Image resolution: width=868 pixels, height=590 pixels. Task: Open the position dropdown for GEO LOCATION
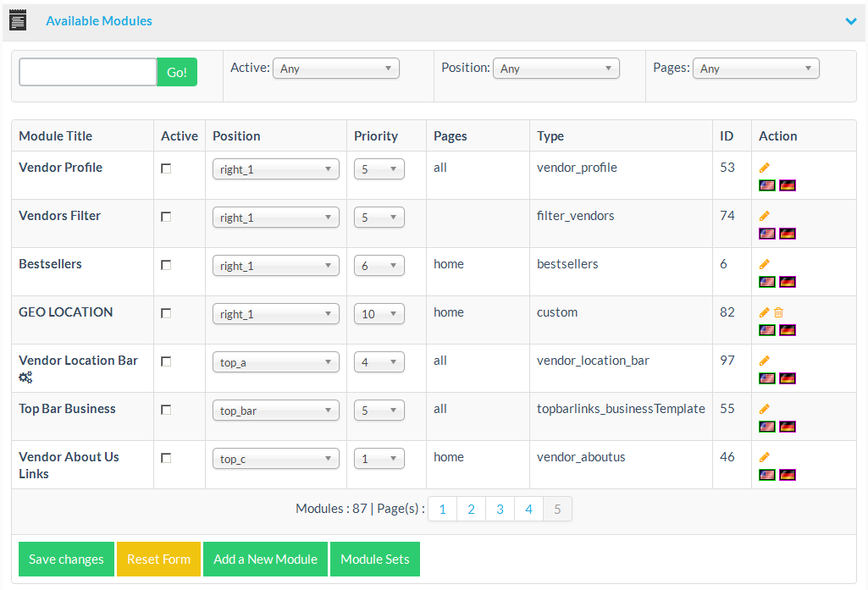pos(275,314)
